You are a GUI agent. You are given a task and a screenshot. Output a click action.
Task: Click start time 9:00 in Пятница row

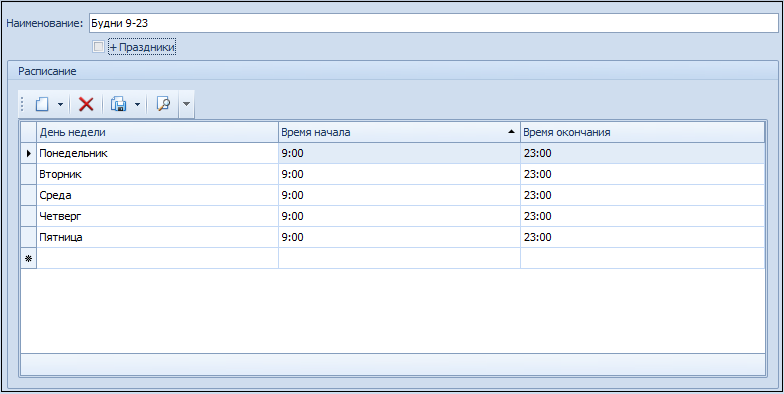(399, 238)
